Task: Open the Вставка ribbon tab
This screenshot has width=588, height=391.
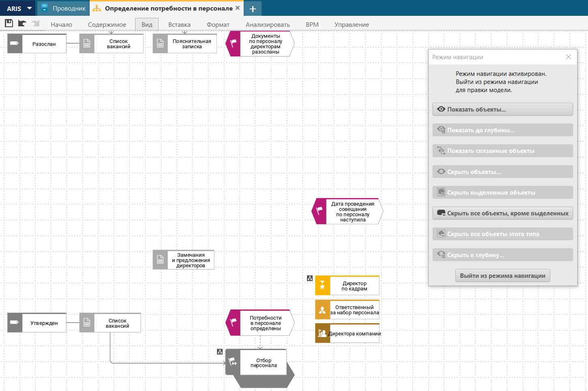Action: (179, 24)
